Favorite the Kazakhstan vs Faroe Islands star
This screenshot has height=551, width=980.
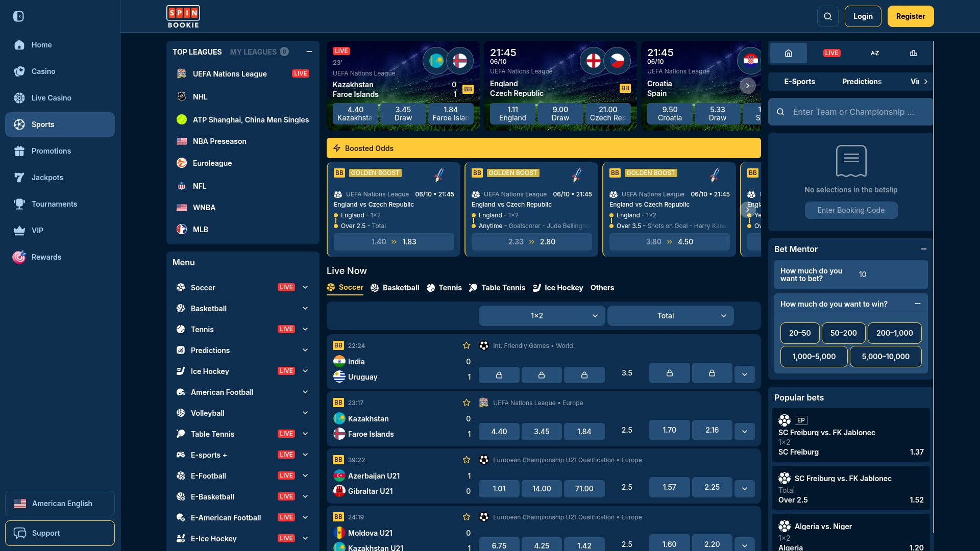point(467,403)
